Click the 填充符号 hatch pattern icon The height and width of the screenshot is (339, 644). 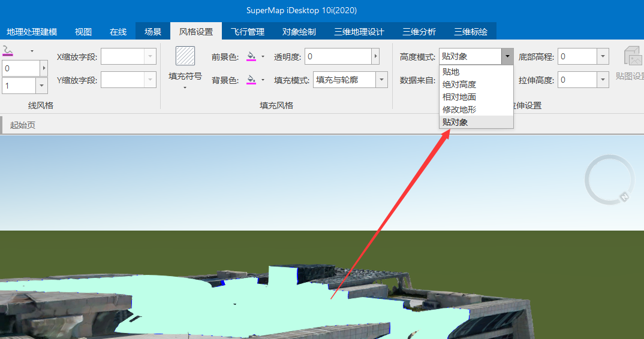click(185, 56)
